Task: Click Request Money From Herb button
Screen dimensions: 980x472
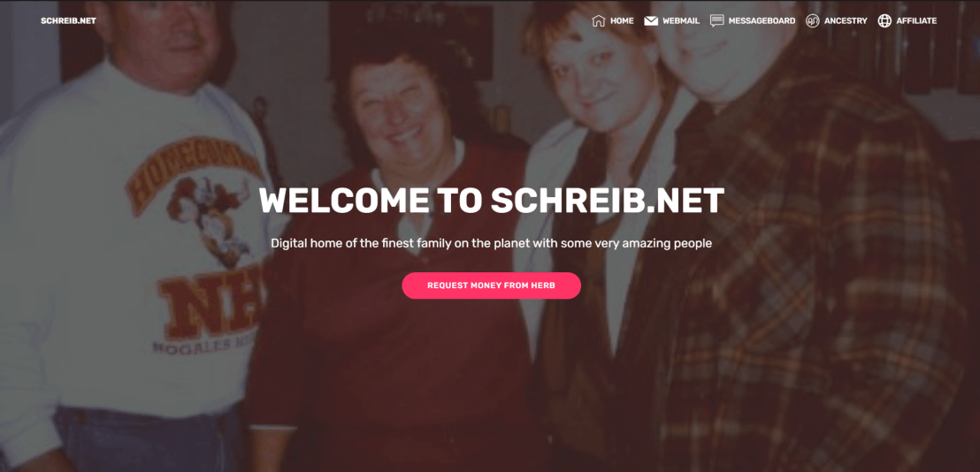Action: [x=491, y=285]
